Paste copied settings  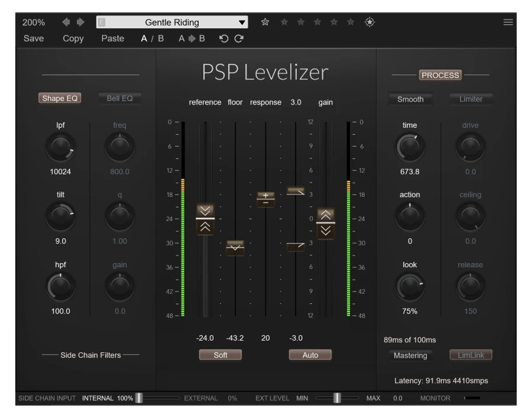(x=113, y=38)
